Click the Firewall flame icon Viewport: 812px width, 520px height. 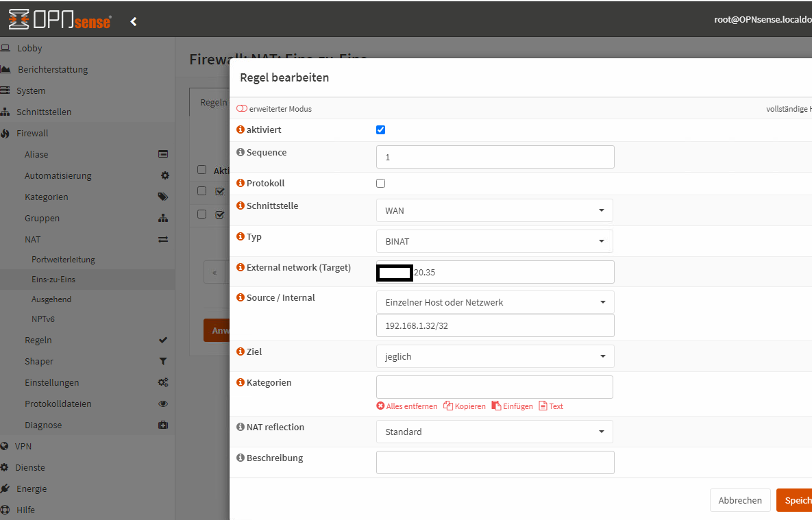5,133
